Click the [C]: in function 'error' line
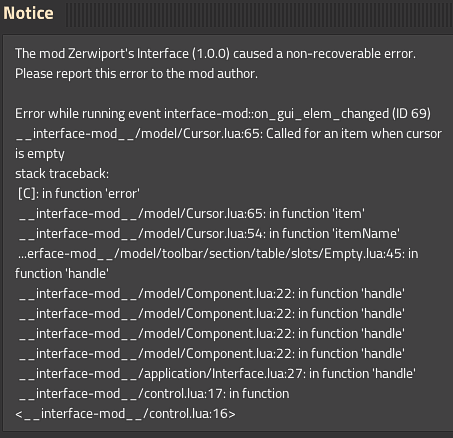Image resolution: width=453 pixels, height=438 pixels. (79, 194)
